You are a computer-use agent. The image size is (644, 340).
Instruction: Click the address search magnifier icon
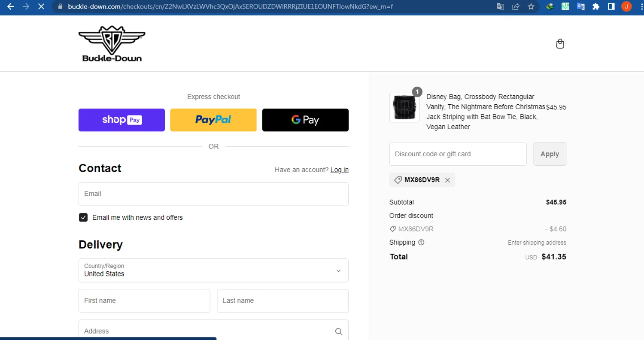coord(339,331)
